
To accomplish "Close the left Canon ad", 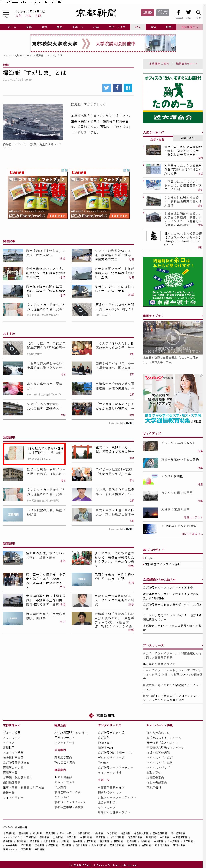I will tap(66, 171).
